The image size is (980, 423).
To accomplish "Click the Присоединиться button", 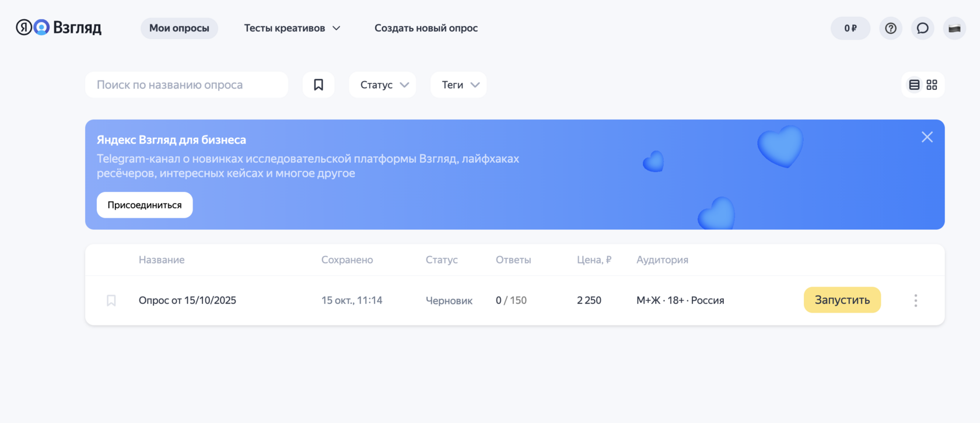I will tap(145, 205).
